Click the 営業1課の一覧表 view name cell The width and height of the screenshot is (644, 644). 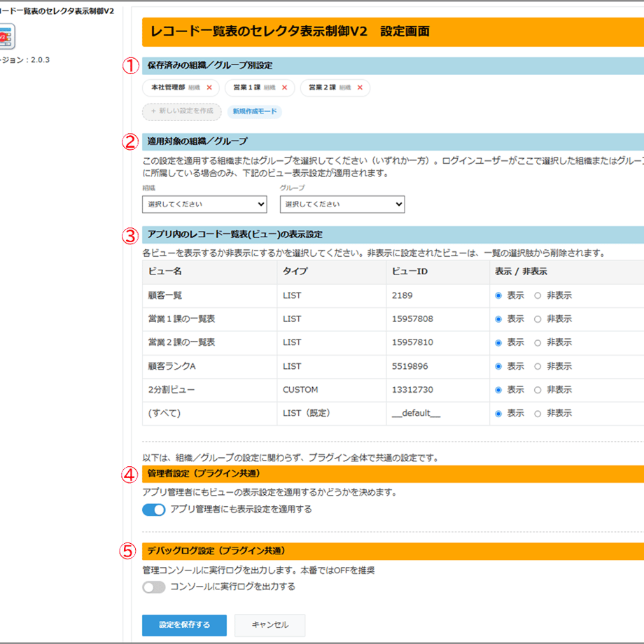point(209,319)
